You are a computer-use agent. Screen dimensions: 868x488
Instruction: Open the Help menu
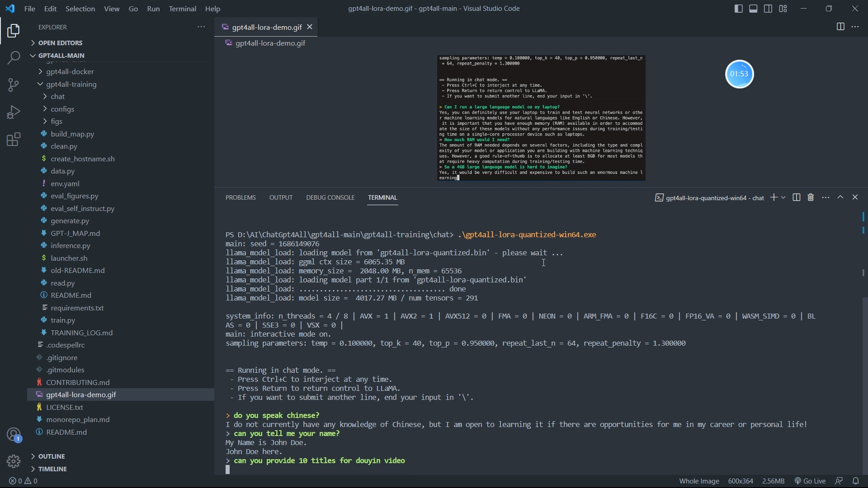(x=212, y=9)
